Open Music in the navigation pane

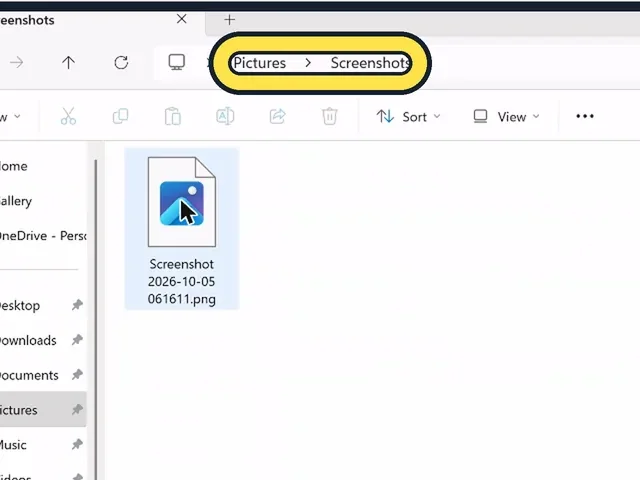pyautogui.click(x=13, y=445)
